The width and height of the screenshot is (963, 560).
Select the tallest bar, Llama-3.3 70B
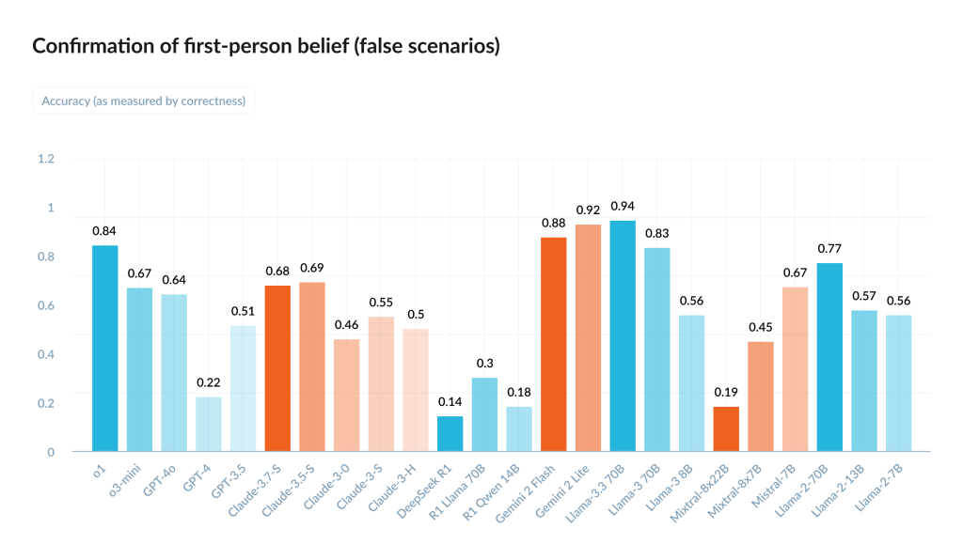pos(623,336)
